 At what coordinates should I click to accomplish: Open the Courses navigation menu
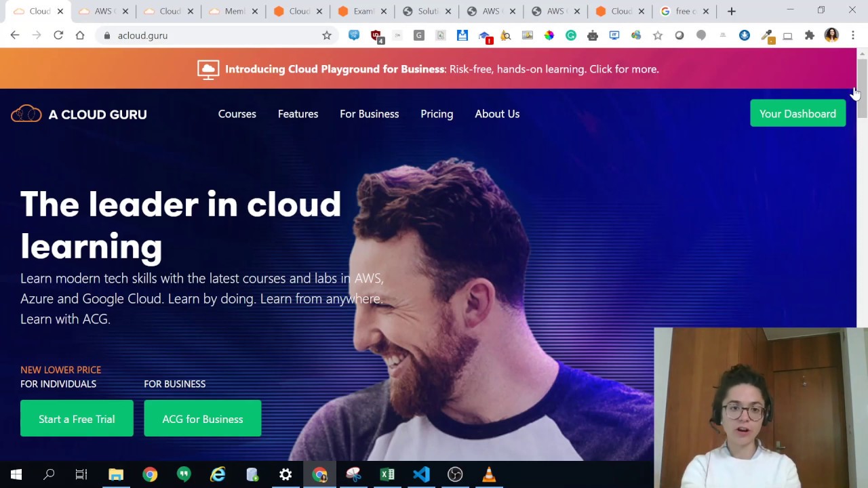(237, 114)
